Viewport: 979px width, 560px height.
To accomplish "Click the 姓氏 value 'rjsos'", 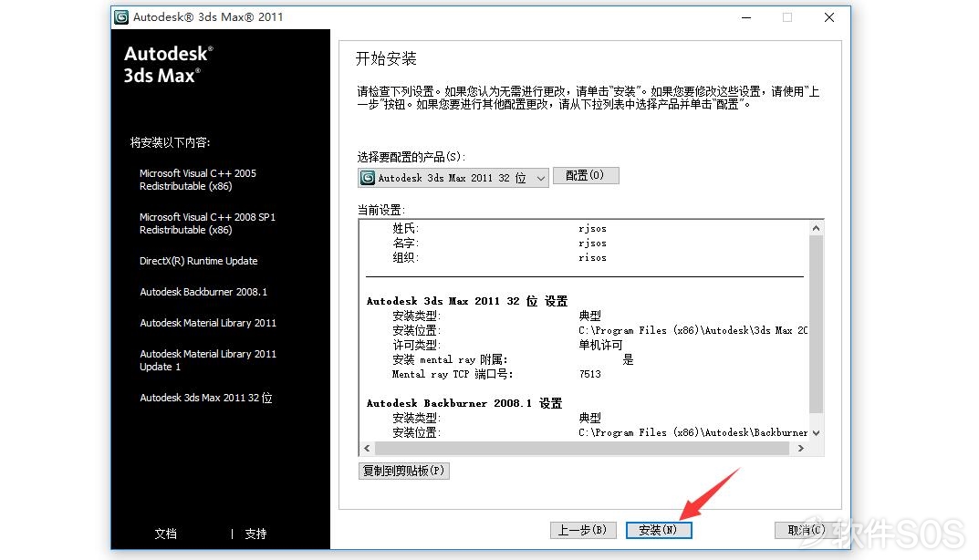I will point(592,229).
